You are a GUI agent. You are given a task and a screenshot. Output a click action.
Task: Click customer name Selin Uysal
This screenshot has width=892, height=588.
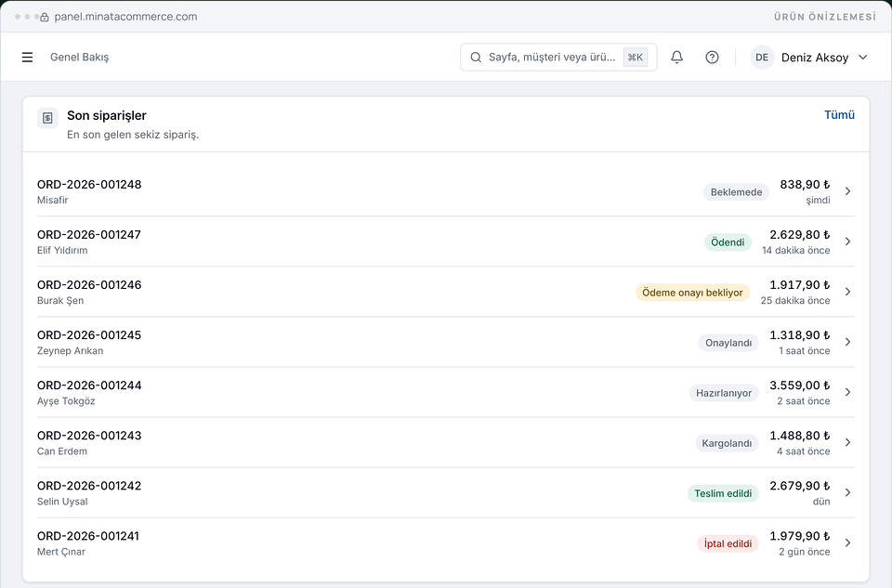point(62,502)
